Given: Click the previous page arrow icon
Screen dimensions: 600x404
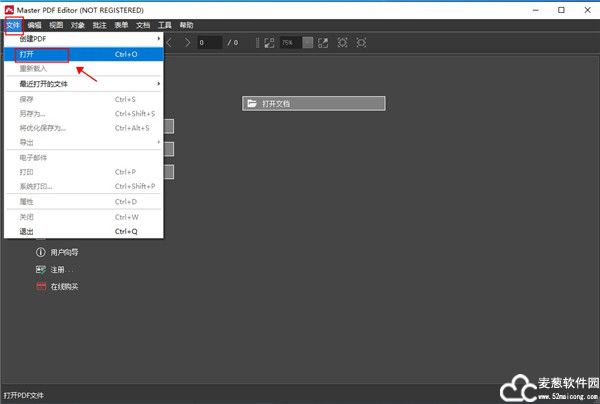Looking at the screenshot, I should [x=170, y=43].
